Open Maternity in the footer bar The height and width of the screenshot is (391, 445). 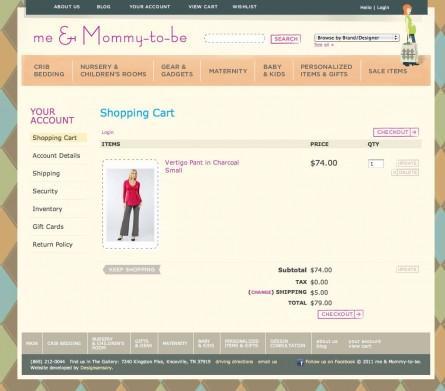pyautogui.click(x=175, y=343)
